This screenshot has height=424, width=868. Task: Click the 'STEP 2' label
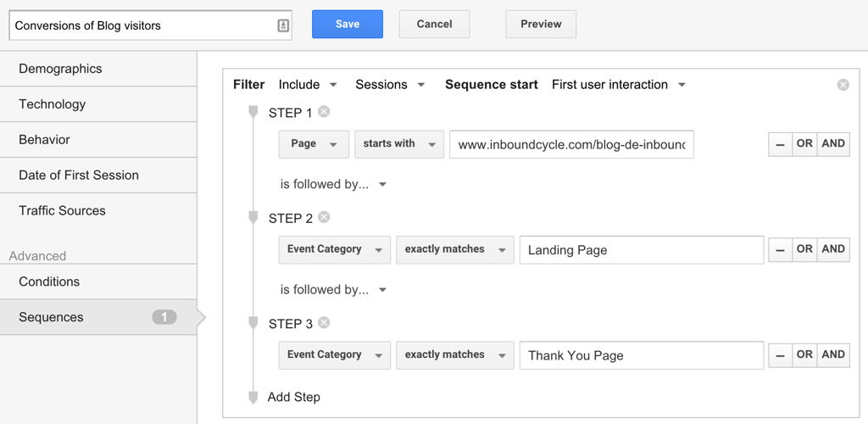tap(290, 219)
